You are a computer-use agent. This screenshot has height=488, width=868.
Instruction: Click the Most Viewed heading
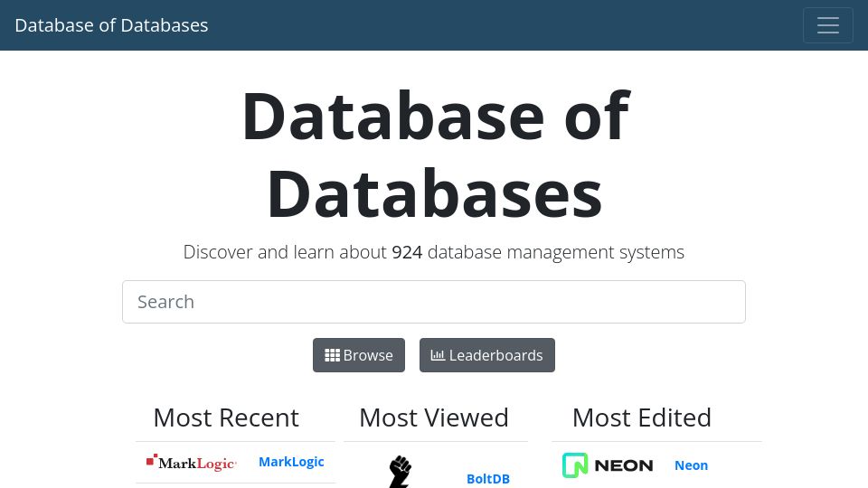[x=434, y=418]
